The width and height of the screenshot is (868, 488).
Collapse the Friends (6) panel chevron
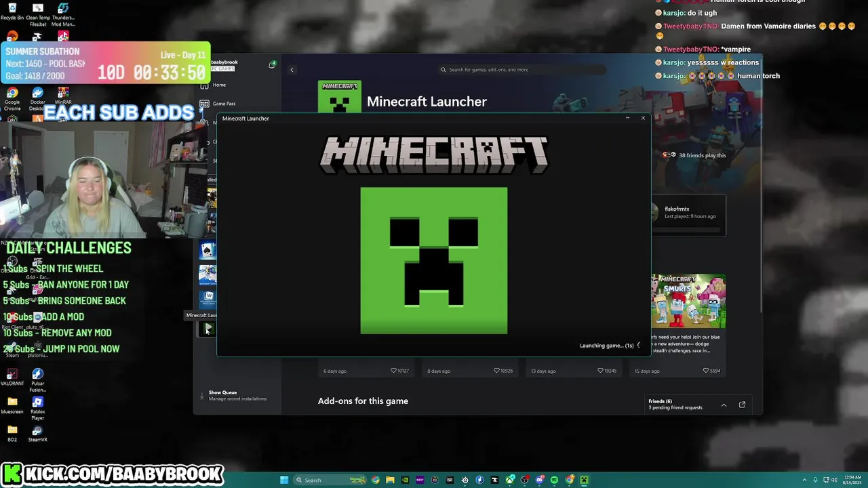click(724, 405)
